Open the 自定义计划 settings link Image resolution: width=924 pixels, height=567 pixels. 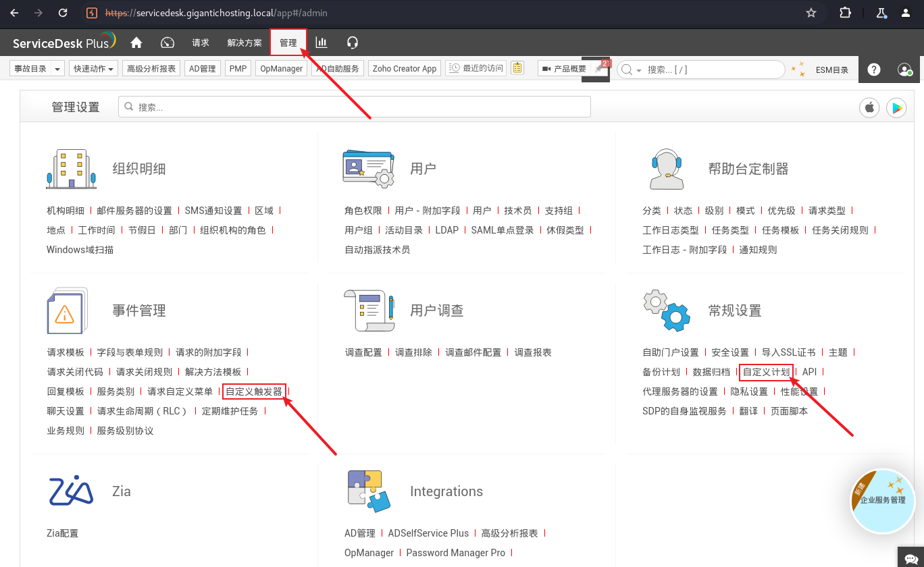click(x=766, y=372)
